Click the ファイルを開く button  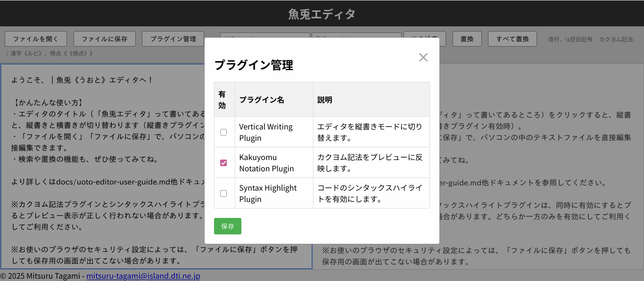coord(36,39)
